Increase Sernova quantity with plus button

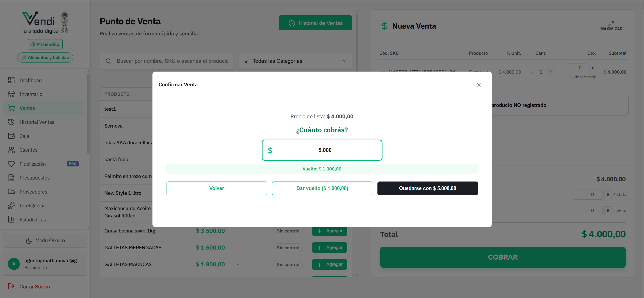click(x=551, y=72)
